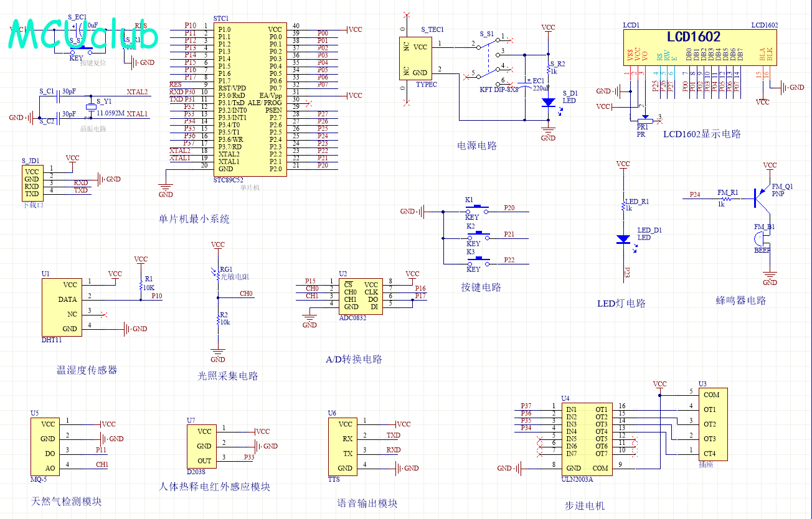Viewport: 812px width, 519px height.
Task: Select the STC89C52 microcontroller chip
Action: point(250,99)
